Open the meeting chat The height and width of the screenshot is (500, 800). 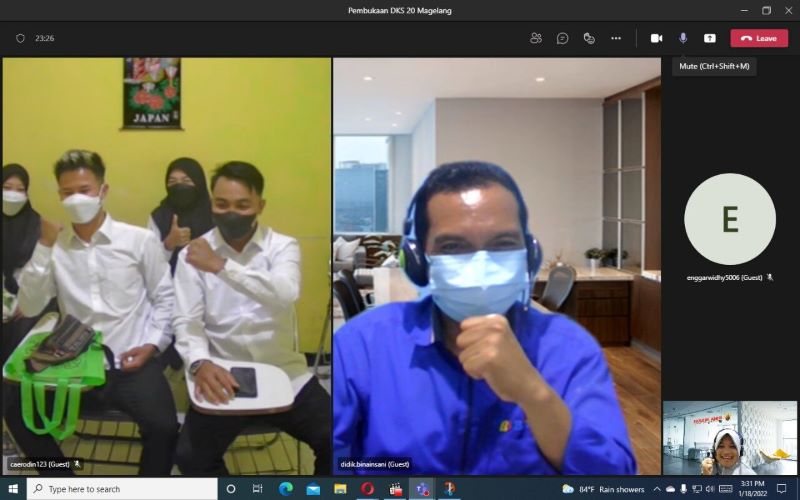(563, 38)
